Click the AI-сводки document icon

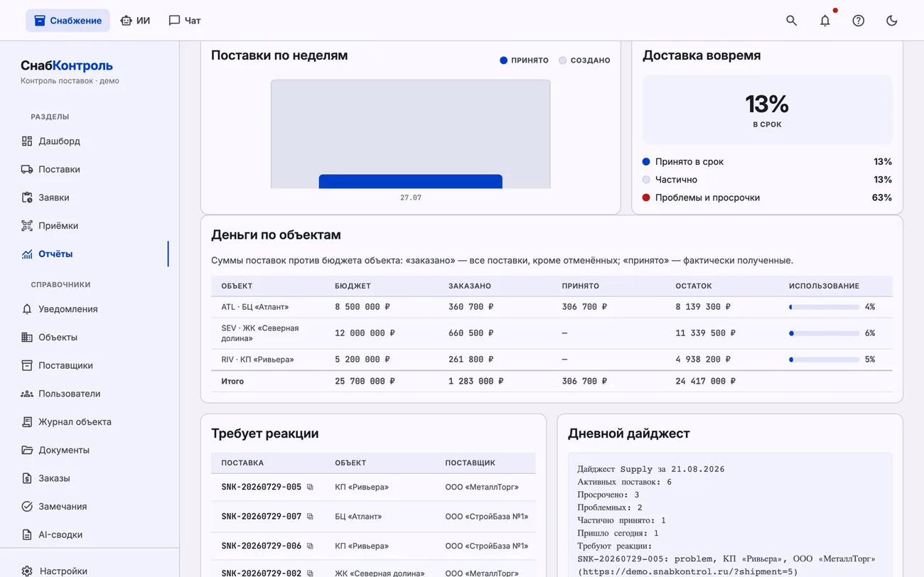[x=27, y=534]
